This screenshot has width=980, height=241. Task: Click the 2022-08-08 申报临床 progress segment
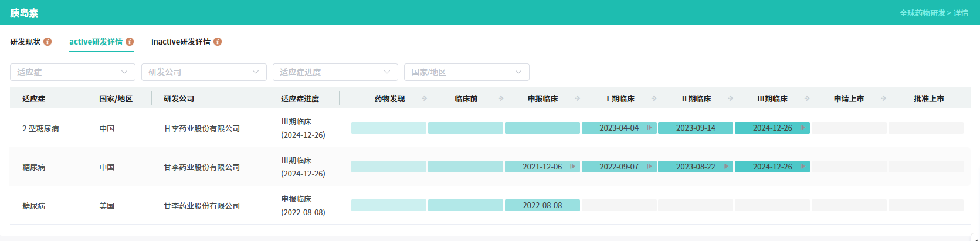[542, 205]
